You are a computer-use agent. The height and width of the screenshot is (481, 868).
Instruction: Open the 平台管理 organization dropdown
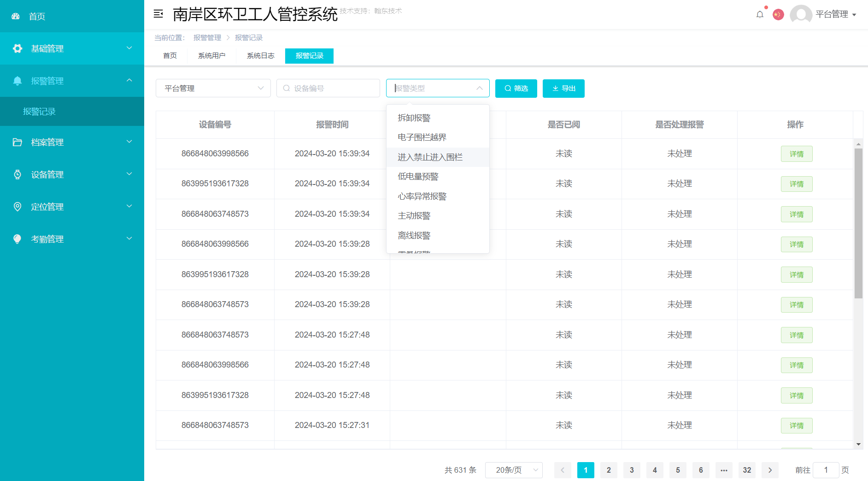pos(213,88)
